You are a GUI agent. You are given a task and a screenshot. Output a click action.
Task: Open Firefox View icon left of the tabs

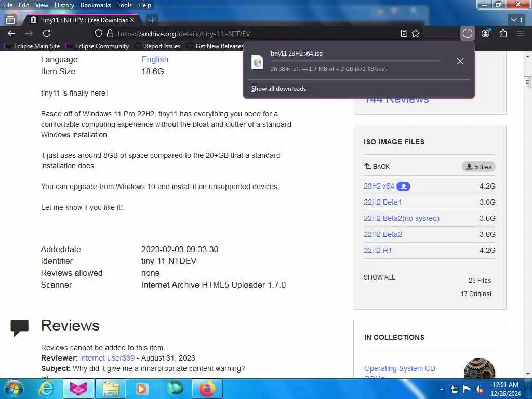point(10,20)
